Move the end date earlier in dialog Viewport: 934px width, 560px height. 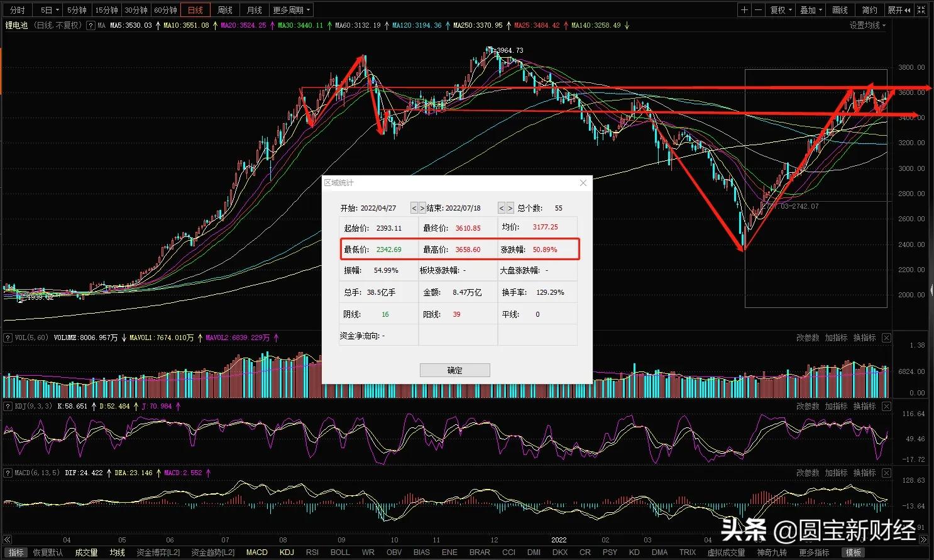point(502,208)
